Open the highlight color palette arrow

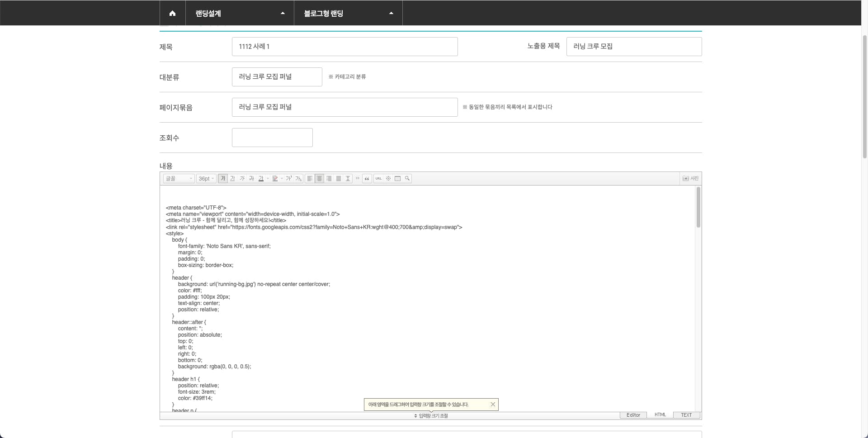[282, 179]
